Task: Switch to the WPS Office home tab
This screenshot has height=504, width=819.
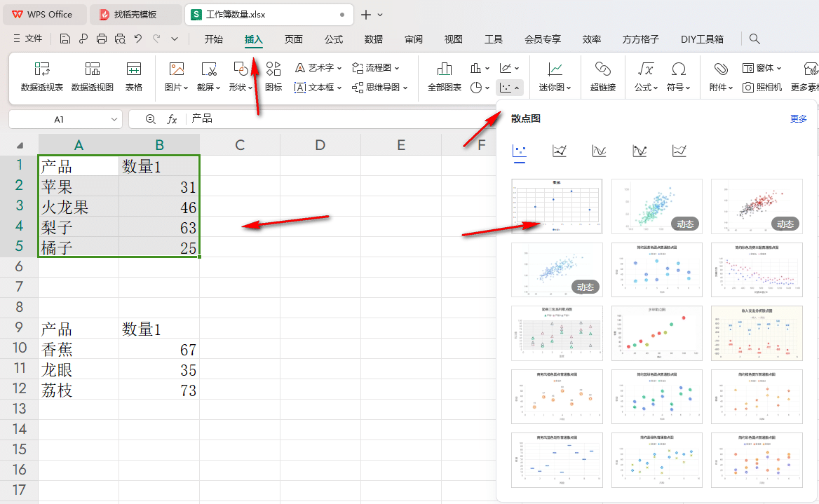Action: click(45, 15)
